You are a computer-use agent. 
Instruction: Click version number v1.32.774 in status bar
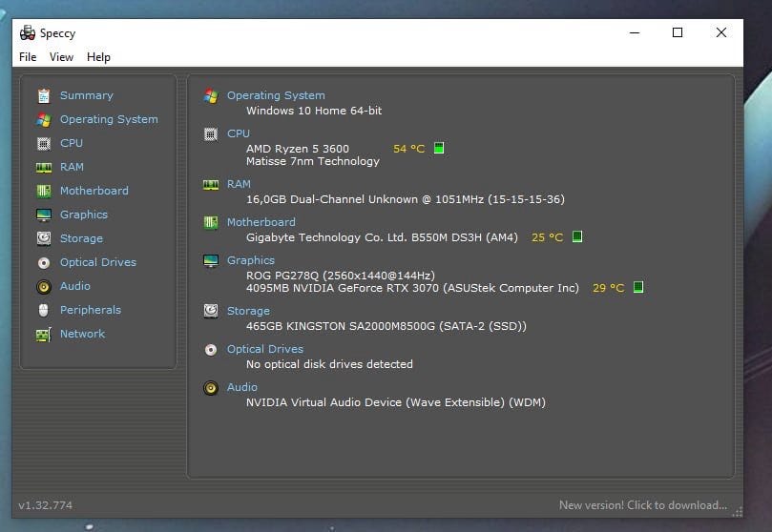45,505
